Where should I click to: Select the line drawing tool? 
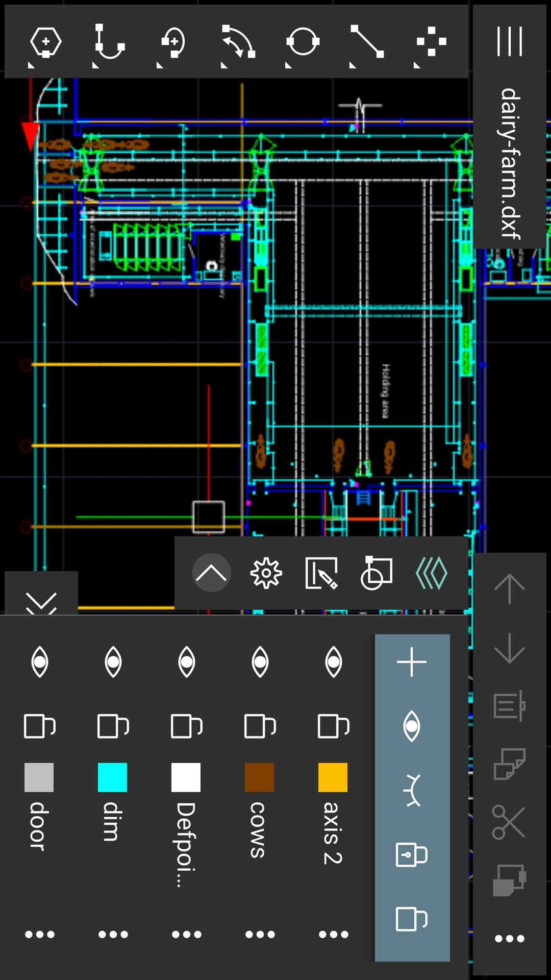tap(367, 42)
